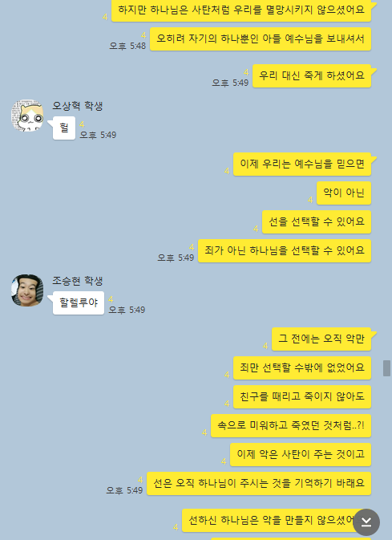Jump to latest messages with down-arrow button
Viewport: 392px width, 540px height.
(x=366, y=522)
